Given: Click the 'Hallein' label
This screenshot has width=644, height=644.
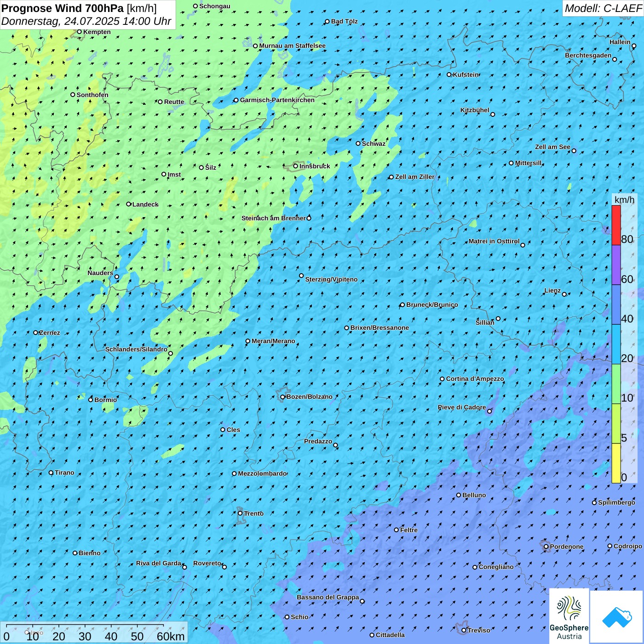Looking at the screenshot, I should point(620,42).
